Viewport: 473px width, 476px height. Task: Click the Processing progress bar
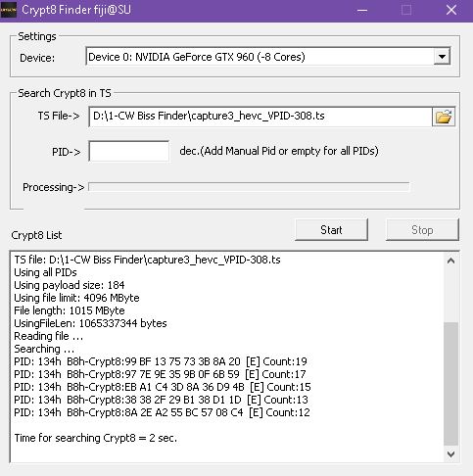(x=249, y=187)
